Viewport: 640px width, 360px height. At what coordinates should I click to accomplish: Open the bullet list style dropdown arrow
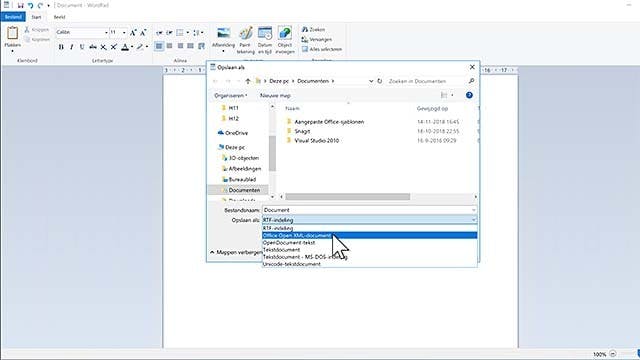187,33
